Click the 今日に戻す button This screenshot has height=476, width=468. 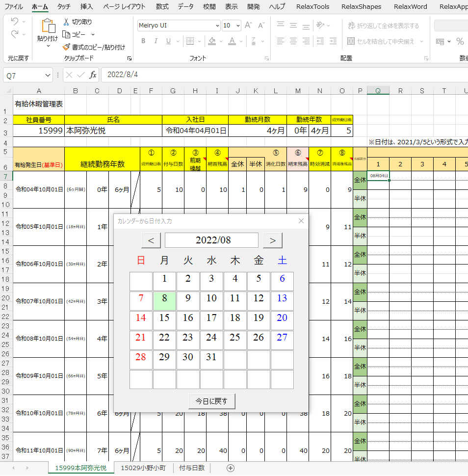211,401
